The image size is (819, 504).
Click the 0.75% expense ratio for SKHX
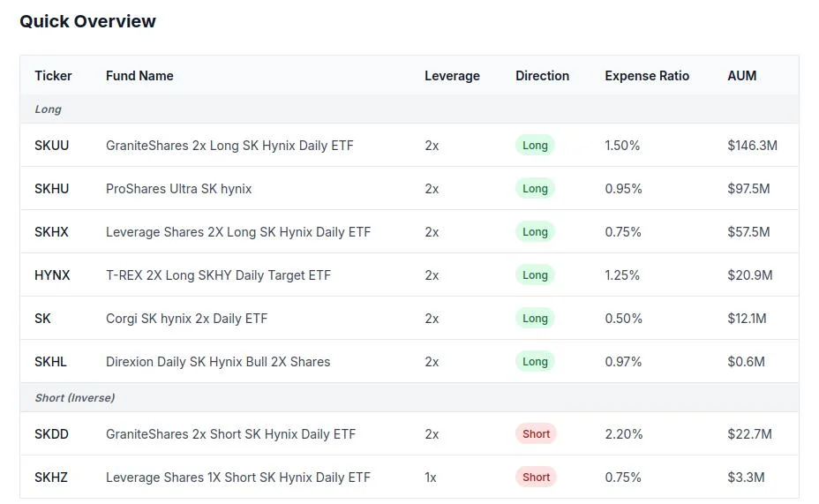(x=622, y=232)
